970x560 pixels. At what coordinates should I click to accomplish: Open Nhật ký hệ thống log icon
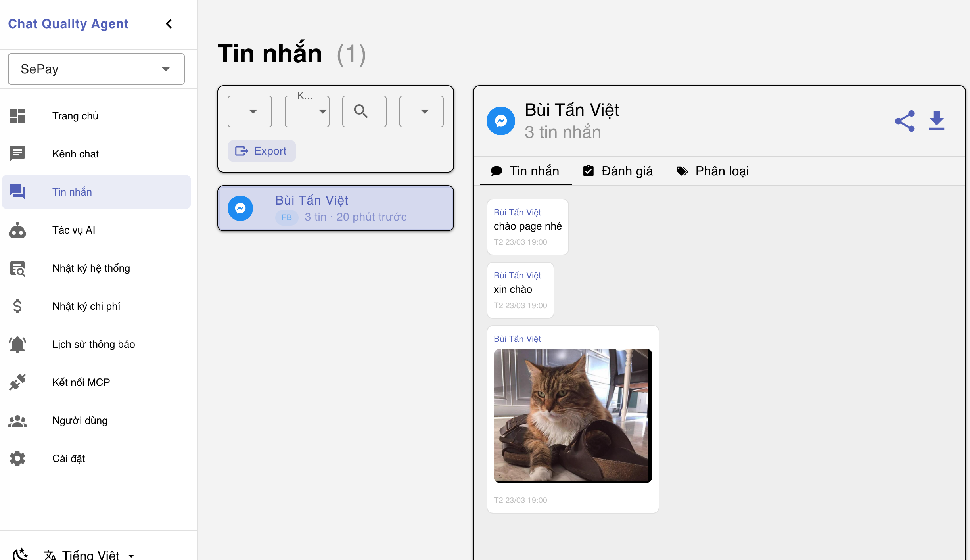[x=17, y=268]
